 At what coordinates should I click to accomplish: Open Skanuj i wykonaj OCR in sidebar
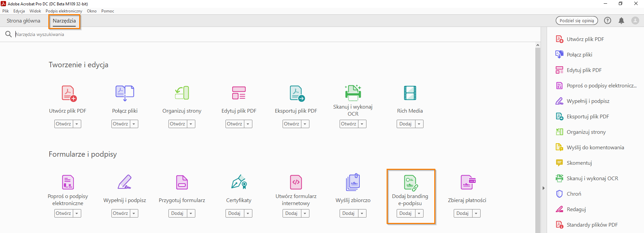(x=587, y=178)
